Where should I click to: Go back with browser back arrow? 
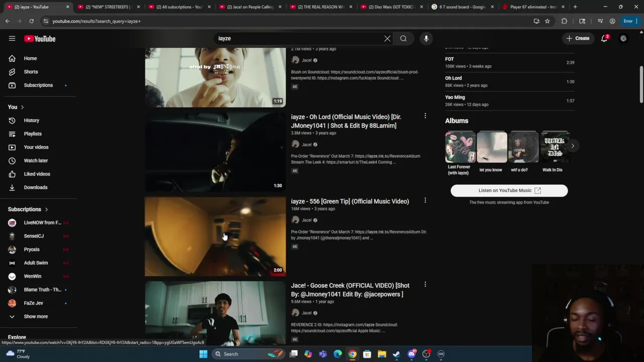8,21
